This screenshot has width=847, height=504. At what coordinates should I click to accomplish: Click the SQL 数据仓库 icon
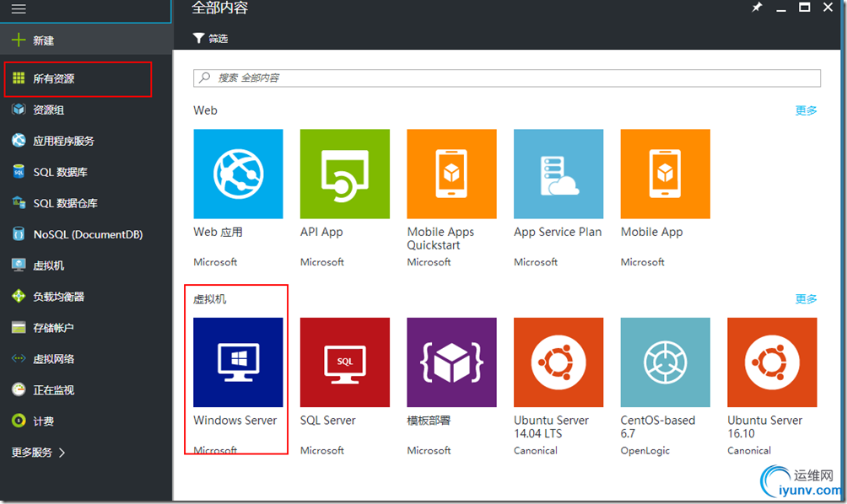pos(19,203)
